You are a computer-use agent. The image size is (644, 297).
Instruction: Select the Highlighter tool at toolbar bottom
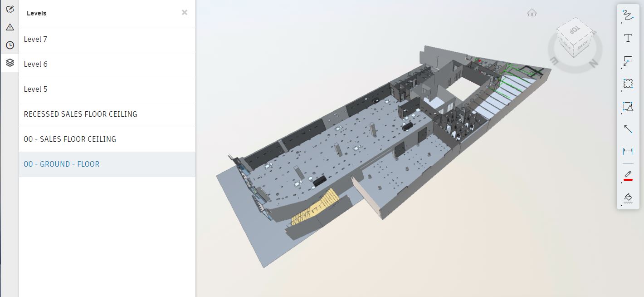(628, 198)
